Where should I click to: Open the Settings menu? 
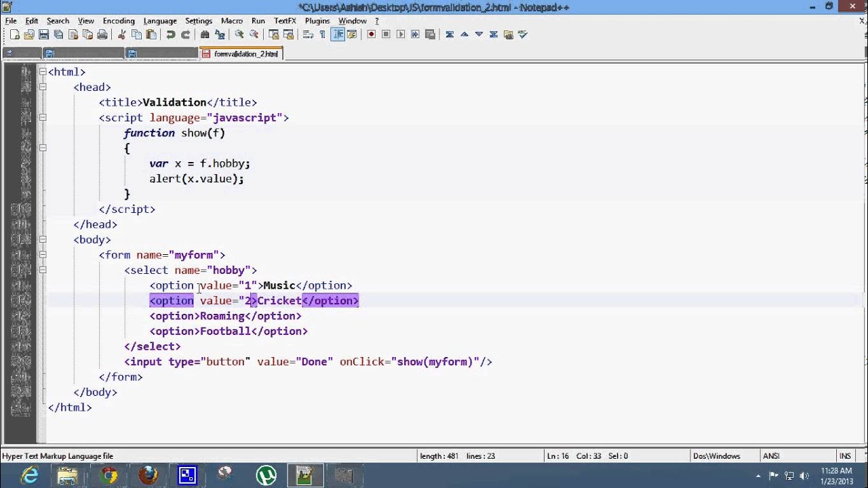[x=199, y=21]
